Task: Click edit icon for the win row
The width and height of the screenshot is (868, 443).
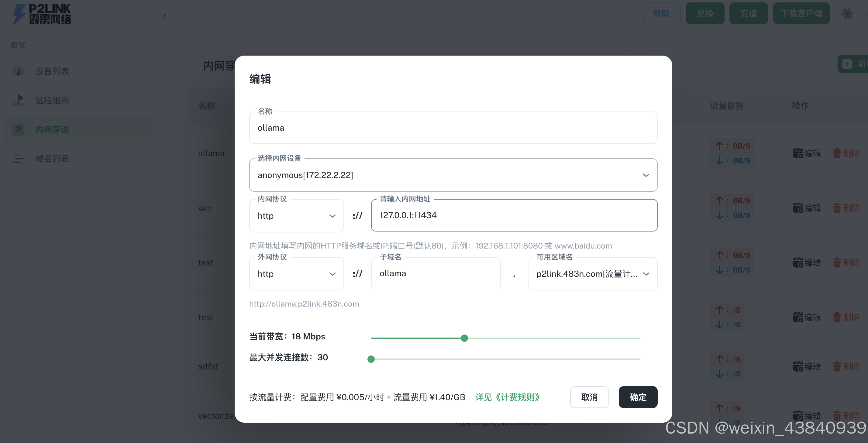Action: [x=797, y=208]
